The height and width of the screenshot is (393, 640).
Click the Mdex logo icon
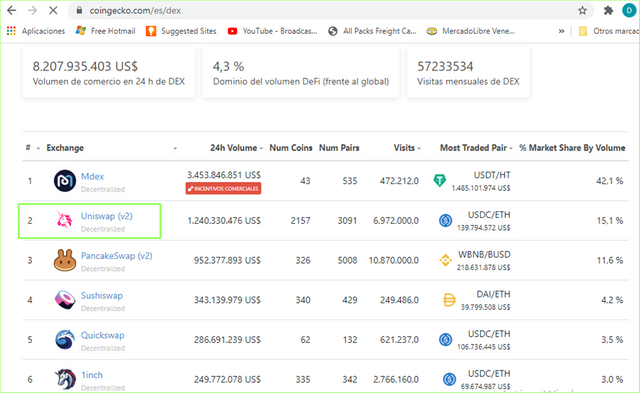65,181
